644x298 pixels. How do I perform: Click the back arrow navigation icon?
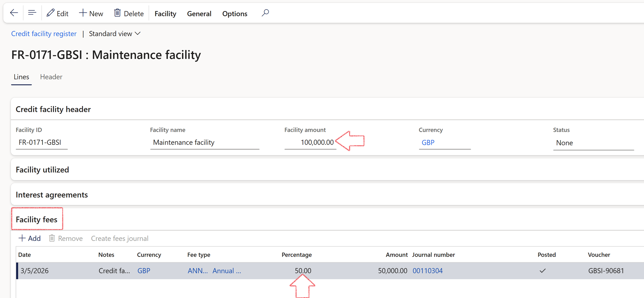coord(14,12)
